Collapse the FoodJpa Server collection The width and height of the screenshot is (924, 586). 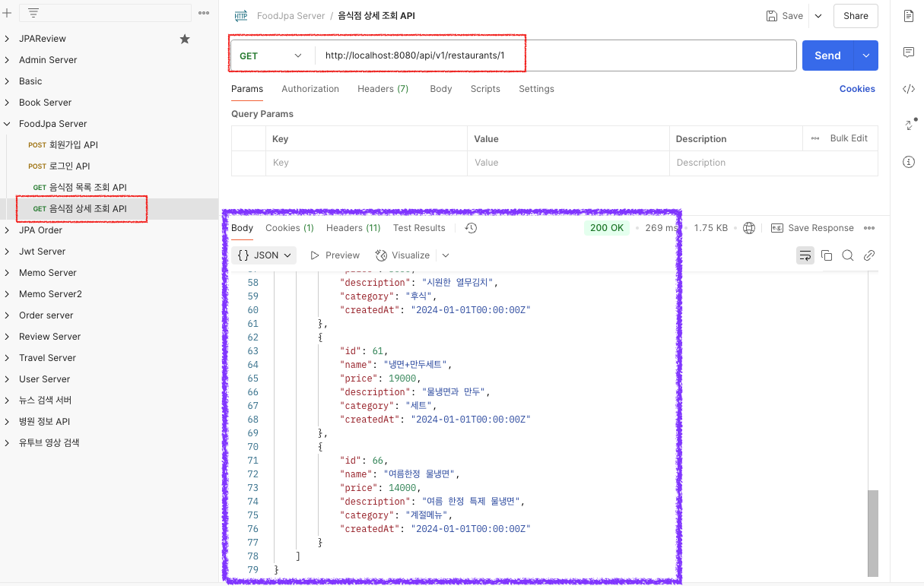tap(7, 124)
